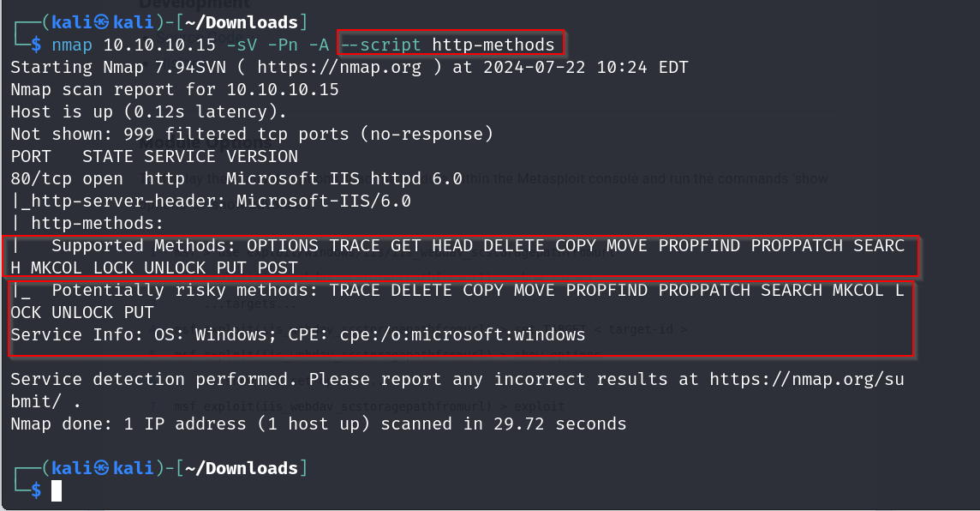Click the Kali symbol in the empty last prompt
The image size is (980, 511).
(x=102, y=468)
